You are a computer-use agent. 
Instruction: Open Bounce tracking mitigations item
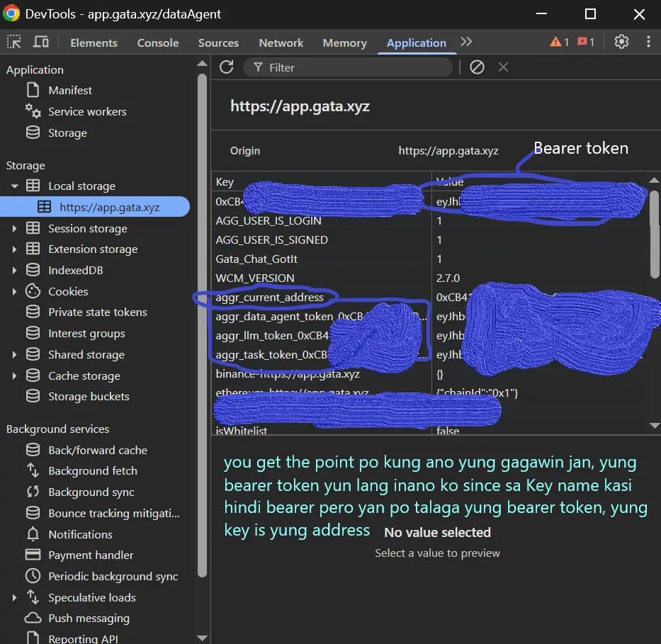tap(114, 513)
